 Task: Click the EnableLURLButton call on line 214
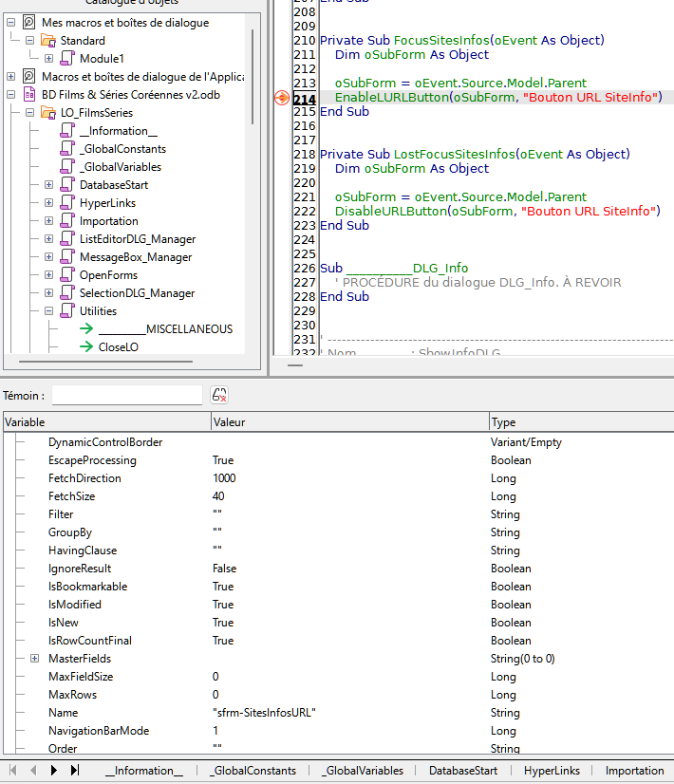point(392,97)
